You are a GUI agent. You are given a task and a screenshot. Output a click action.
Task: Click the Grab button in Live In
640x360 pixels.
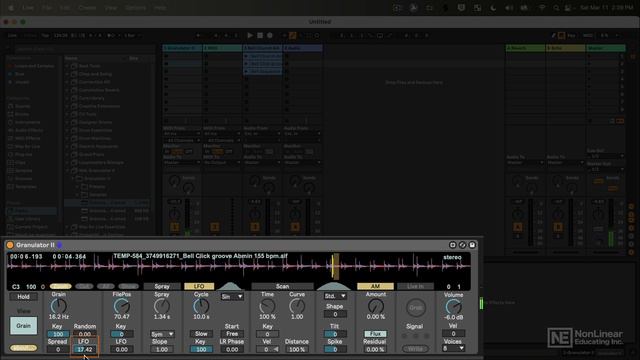(x=415, y=308)
